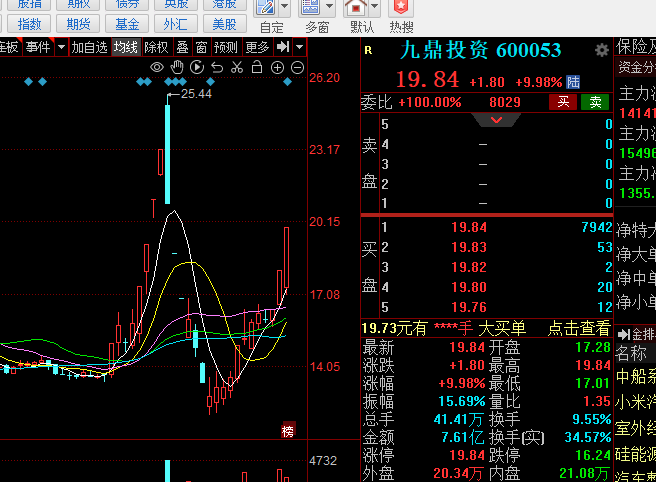656x482 pixels.
Task: Click the 榜 badge on the chart
Action: pos(288,431)
